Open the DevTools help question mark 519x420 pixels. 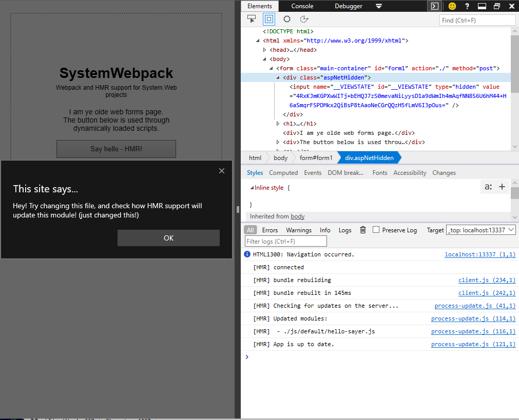(x=467, y=6)
